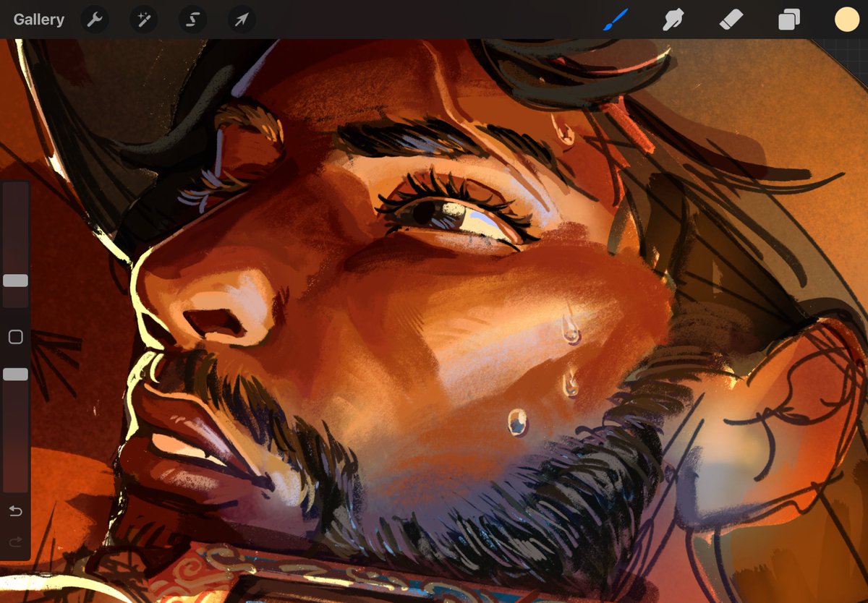The height and width of the screenshot is (603, 868).
Task: Open the Adjustments magic wand menu
Action: pos(143,20)
